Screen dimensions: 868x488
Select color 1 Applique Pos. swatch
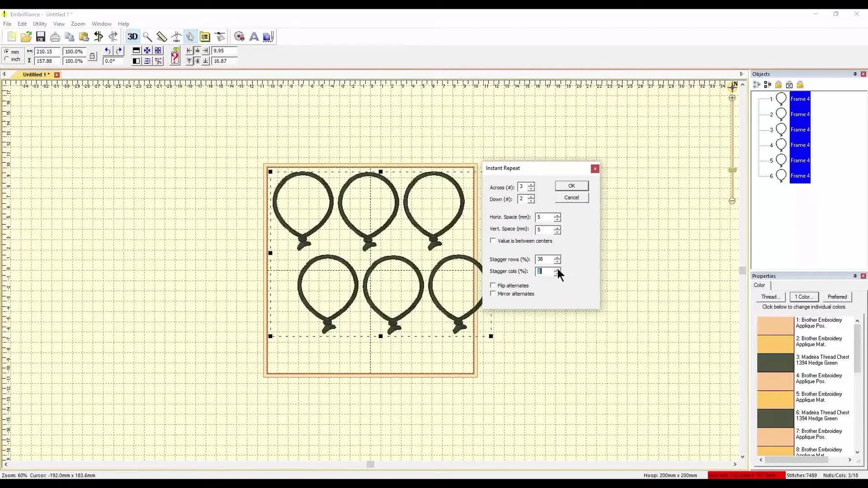[775, 325]
